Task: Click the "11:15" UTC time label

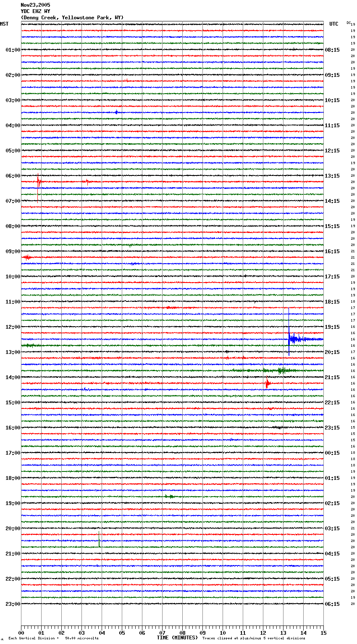Action: 332,126
